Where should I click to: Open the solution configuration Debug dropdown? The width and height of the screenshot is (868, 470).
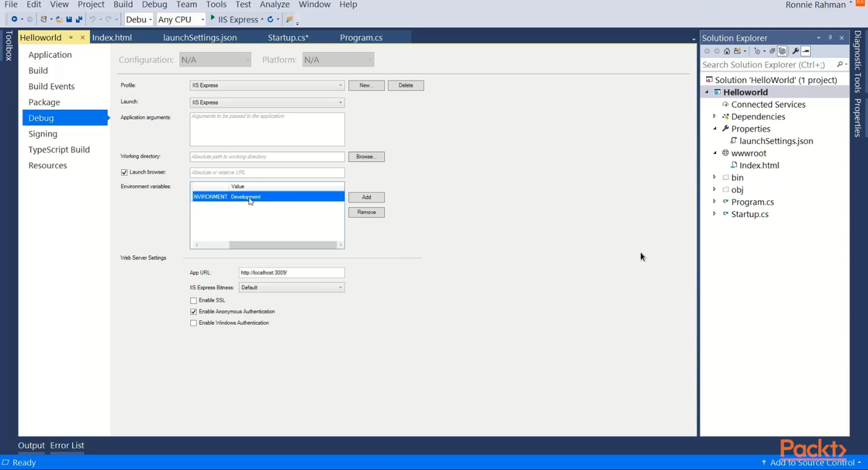click(x=137, y=20)
